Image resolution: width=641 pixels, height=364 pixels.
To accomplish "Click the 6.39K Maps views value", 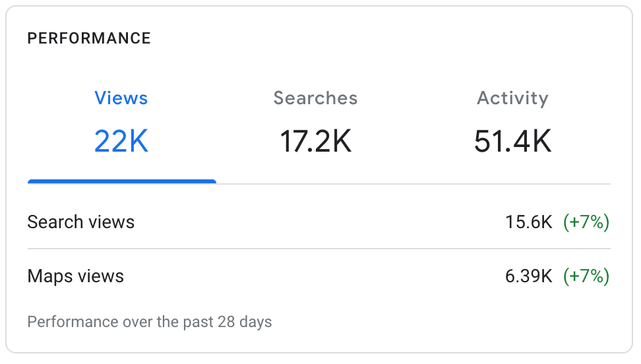I will [x=528, y=276].
